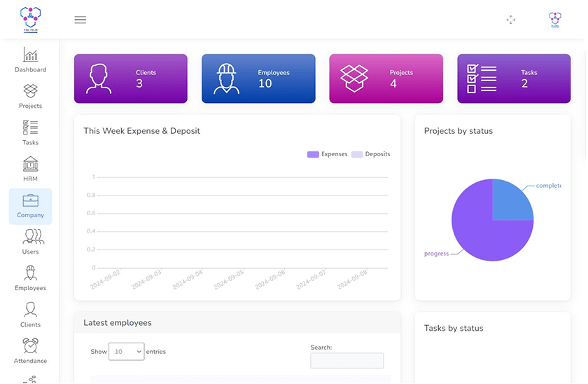Screen dimensions: 588x384
Task: Select the Company briefcase icon
Action: pos(30,201)
